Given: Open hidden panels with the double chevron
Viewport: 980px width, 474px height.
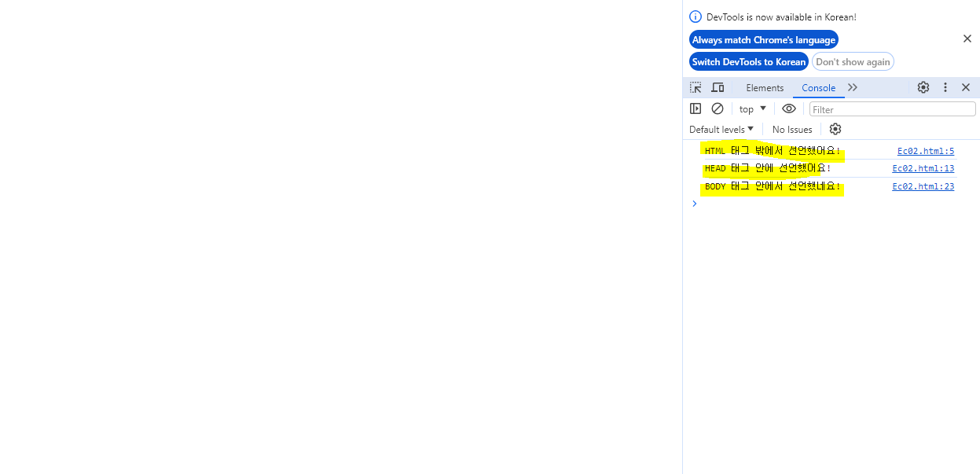Looking at the screenshot, I should [853, 87].
